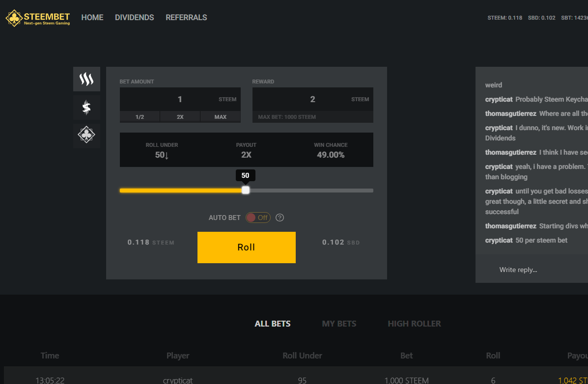Viewport: 588px width, 384px height.
Task: Switch to the ALL BETS tab
Action: tap(273, 324)
